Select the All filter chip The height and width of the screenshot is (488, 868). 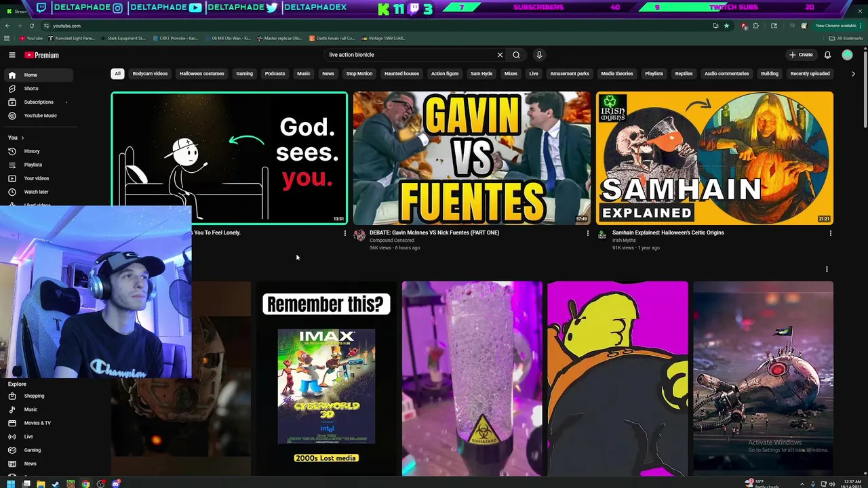117,74
